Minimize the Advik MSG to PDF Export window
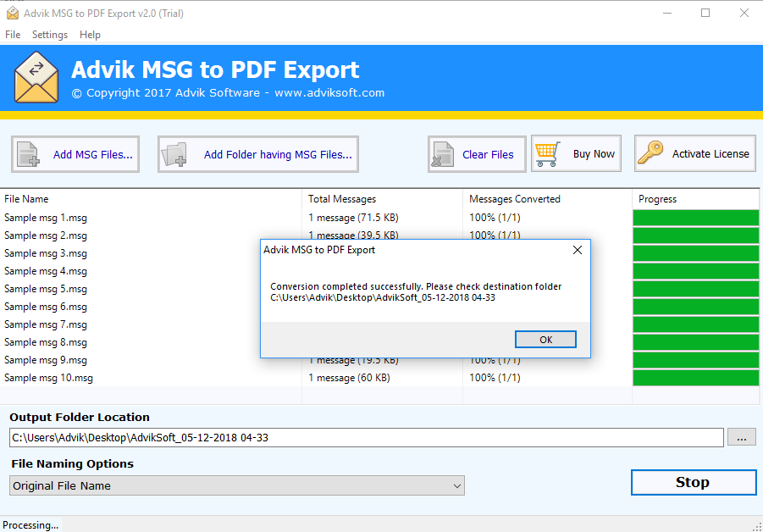Viewport: 763px width, 532px height. tap(667, 14)
